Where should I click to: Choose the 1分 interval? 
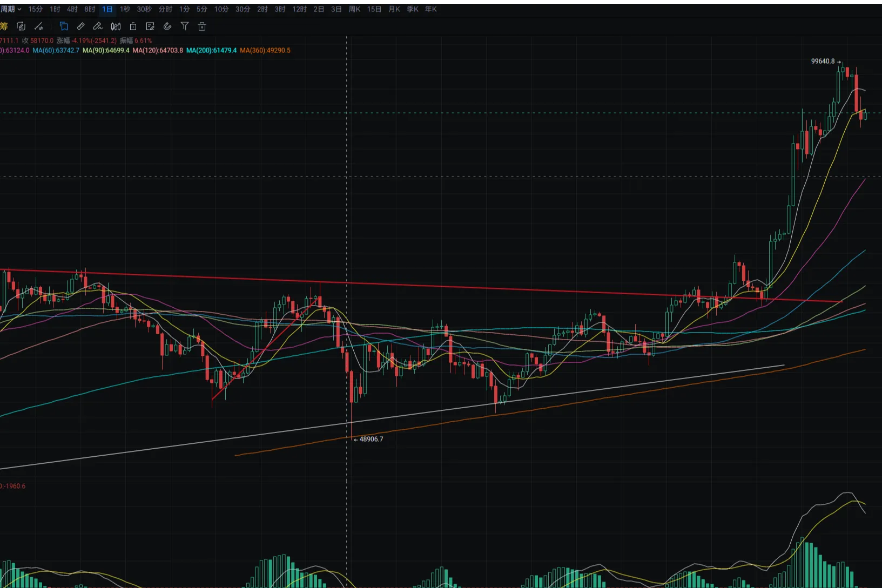click(185, 9)
